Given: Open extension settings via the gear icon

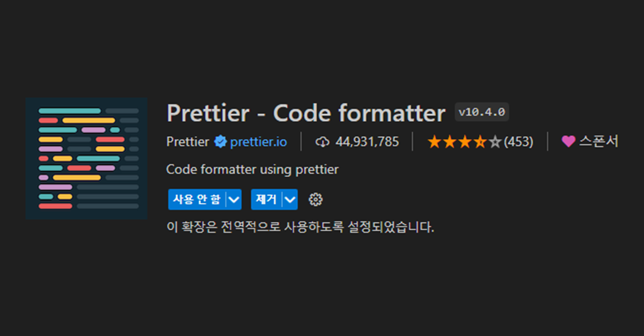Looking at the screenshot, I should [x=316, y=199].
